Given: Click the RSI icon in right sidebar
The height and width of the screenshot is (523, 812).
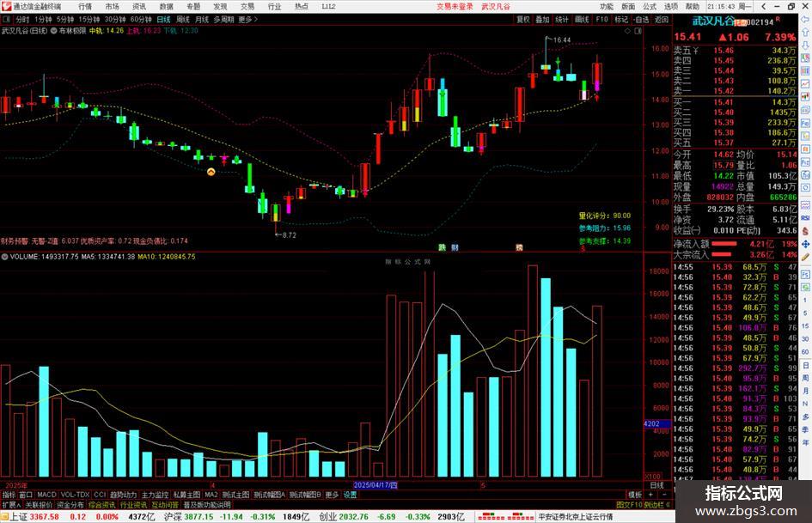Looking at the screenshot, I should pos(805,218).
